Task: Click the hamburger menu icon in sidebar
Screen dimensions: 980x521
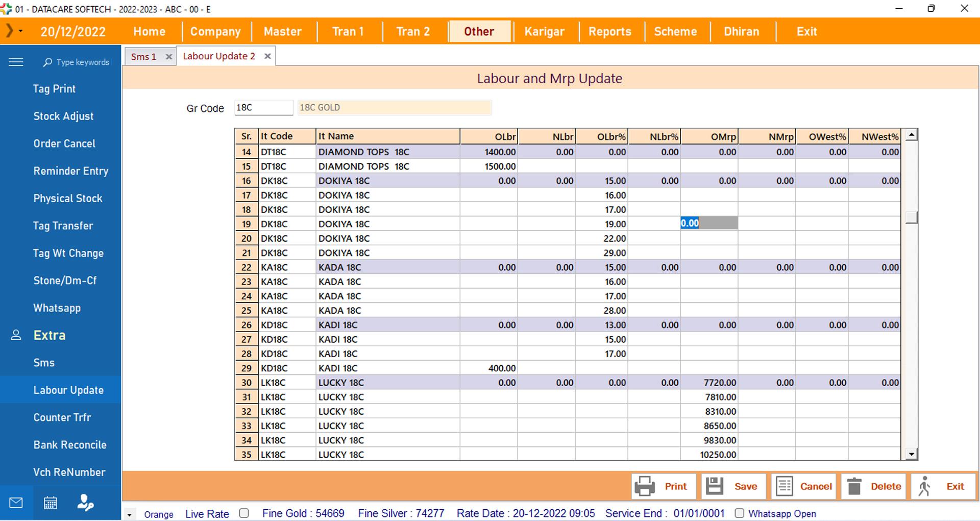Action: (16, 62)
